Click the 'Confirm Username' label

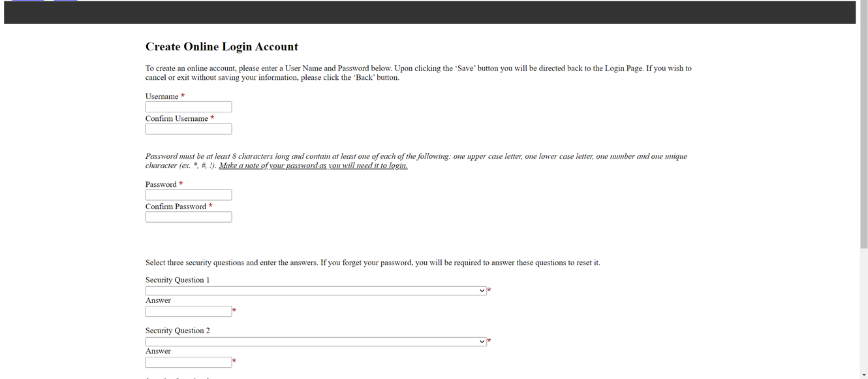click(176, 119)
